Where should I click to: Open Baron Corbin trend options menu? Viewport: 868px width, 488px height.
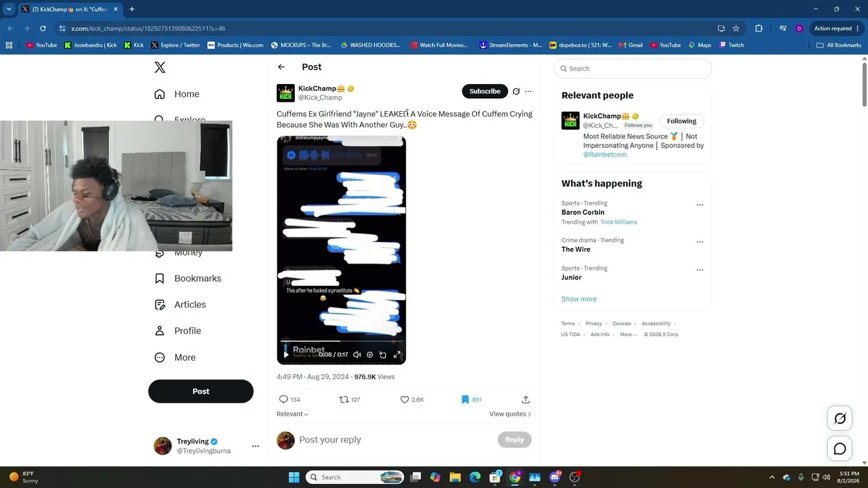point(700,205)
